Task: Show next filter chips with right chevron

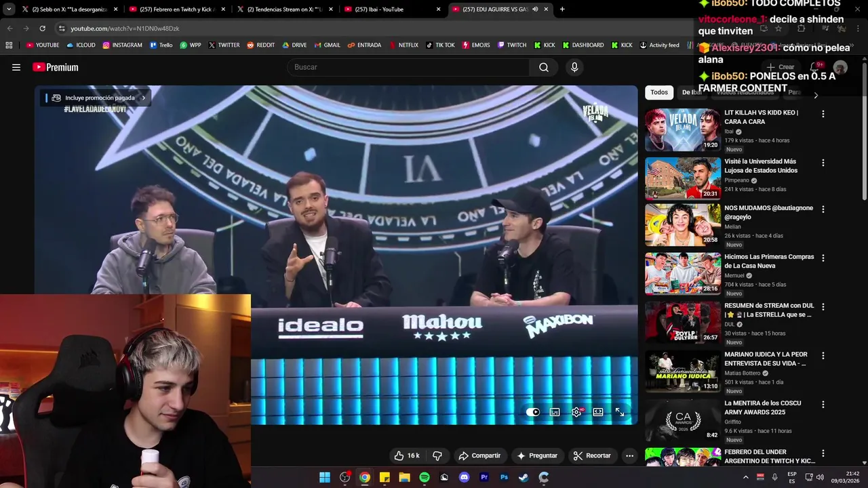Action: click(816, 95)
